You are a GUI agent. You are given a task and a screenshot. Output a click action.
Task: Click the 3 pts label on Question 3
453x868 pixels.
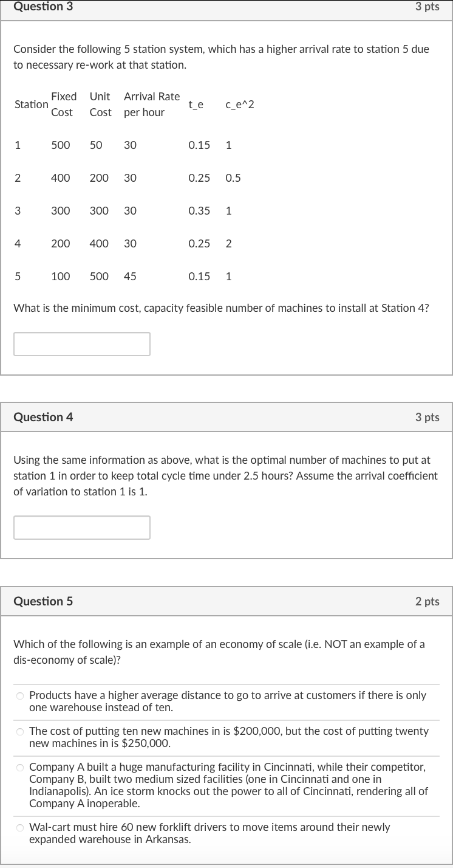click(x=427, y=7)
